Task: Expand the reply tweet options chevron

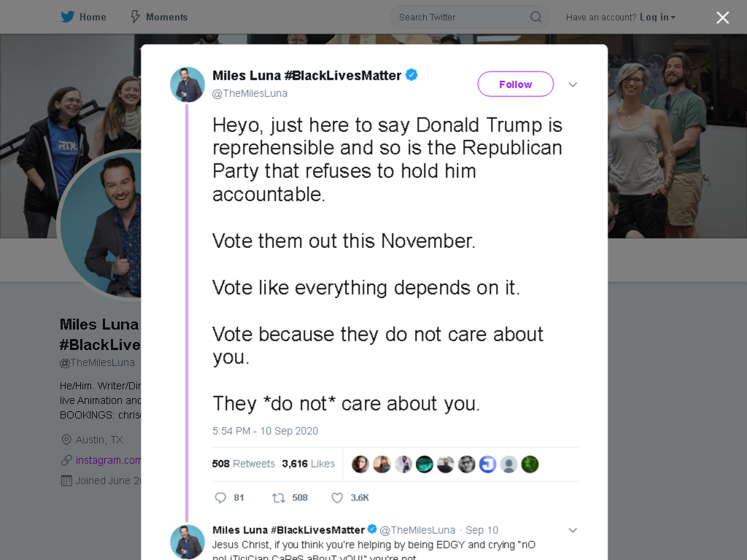Action: coord(573,530)
